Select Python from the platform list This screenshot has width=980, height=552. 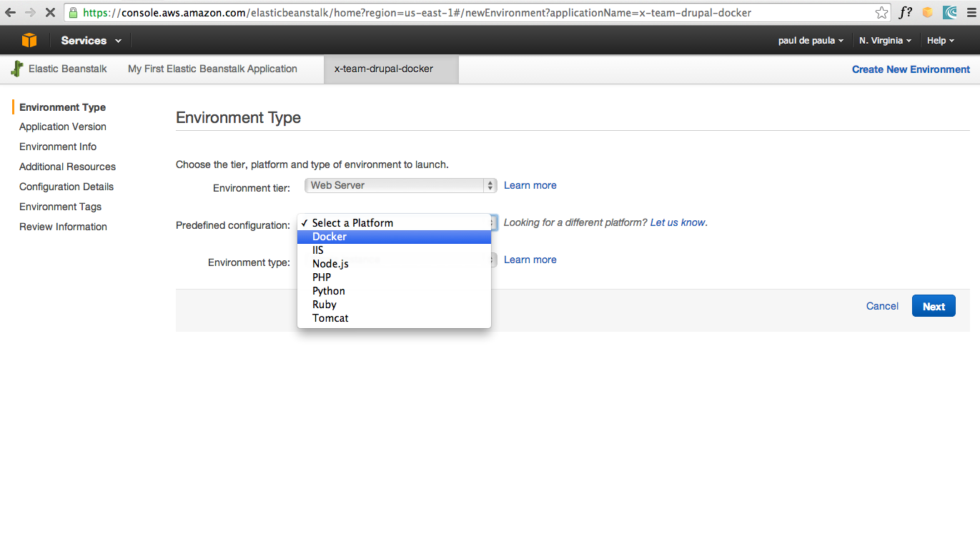click(x=394, y=291)
